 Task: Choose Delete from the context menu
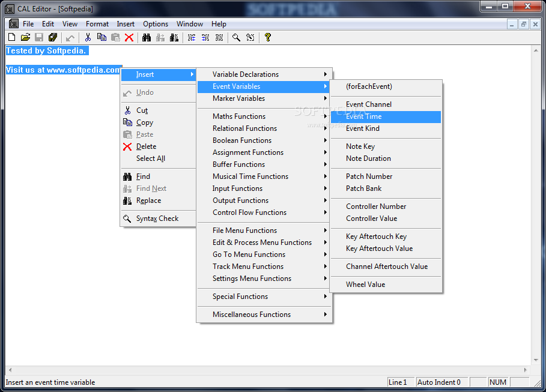159,146
